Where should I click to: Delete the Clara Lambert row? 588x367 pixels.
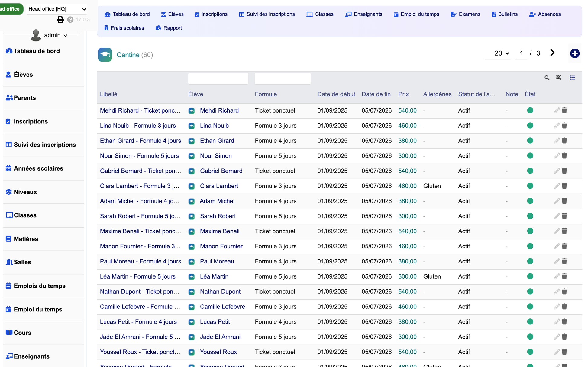[x=564, y=186]
